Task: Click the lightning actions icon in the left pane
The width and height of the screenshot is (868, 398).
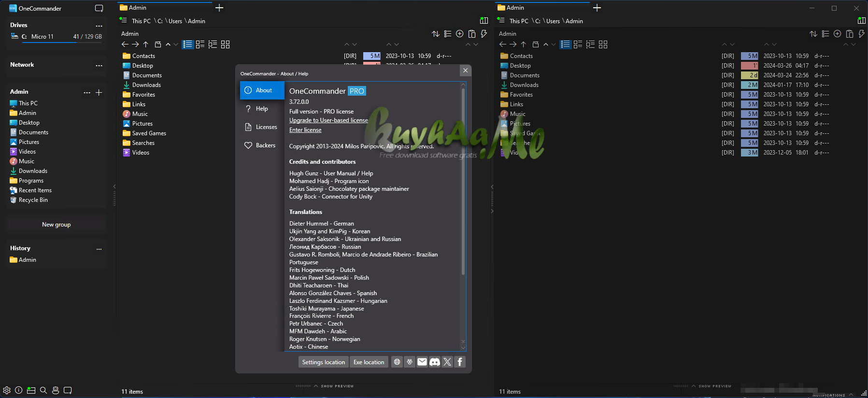Action: point(484,34)
